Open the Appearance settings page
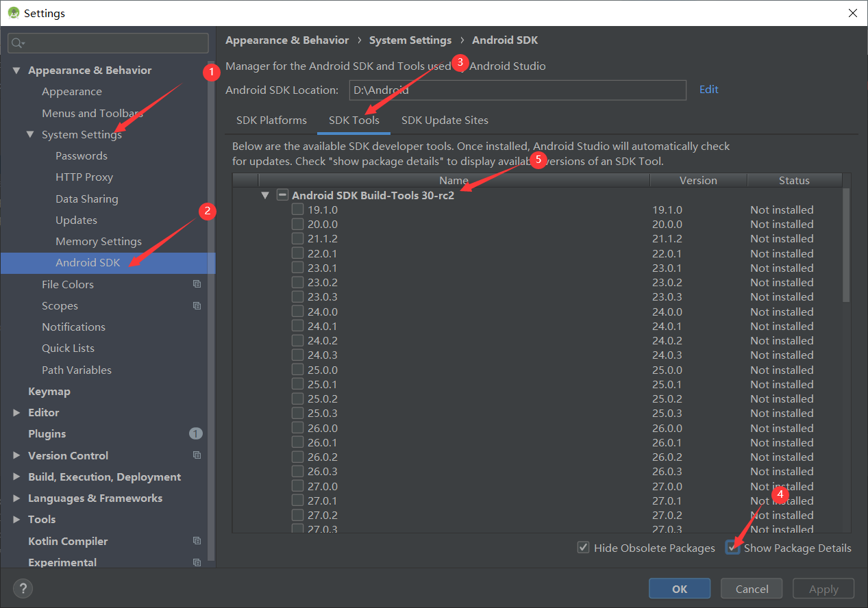868x608 pixels. click(72, 92)
